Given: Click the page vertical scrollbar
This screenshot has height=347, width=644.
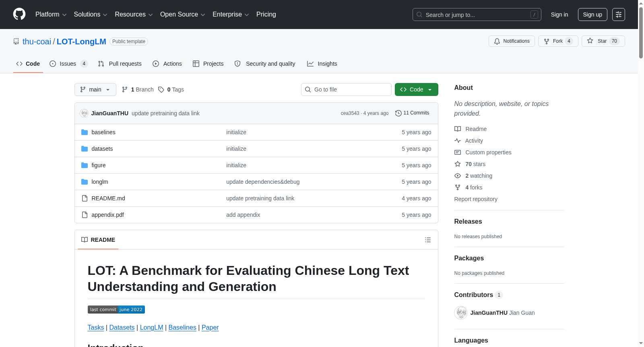Looking at the screenshot, I should click(x=641, y=32).
